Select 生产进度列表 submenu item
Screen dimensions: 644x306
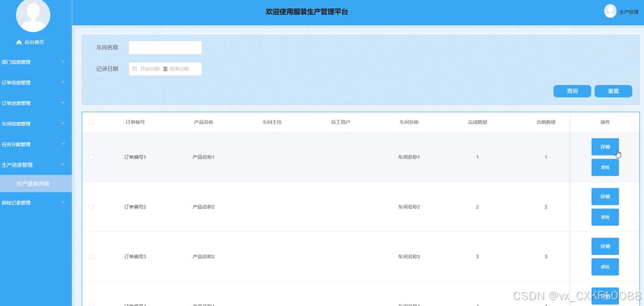point(36,183)
